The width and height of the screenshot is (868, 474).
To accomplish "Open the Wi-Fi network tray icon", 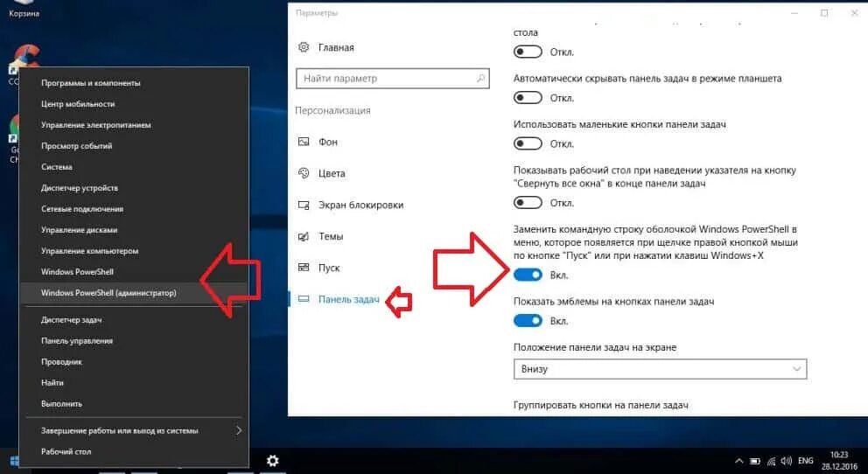I will coord(771,461).
